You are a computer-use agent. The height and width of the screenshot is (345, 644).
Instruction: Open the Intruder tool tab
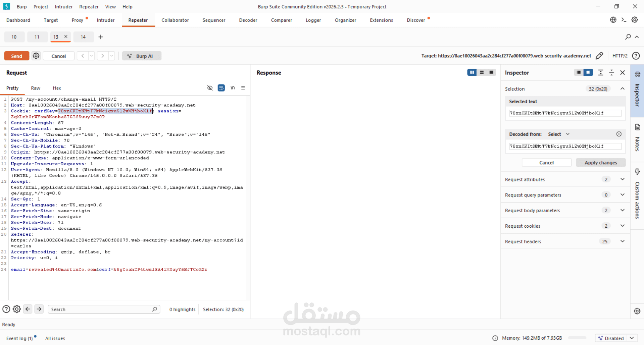[106, 20]
